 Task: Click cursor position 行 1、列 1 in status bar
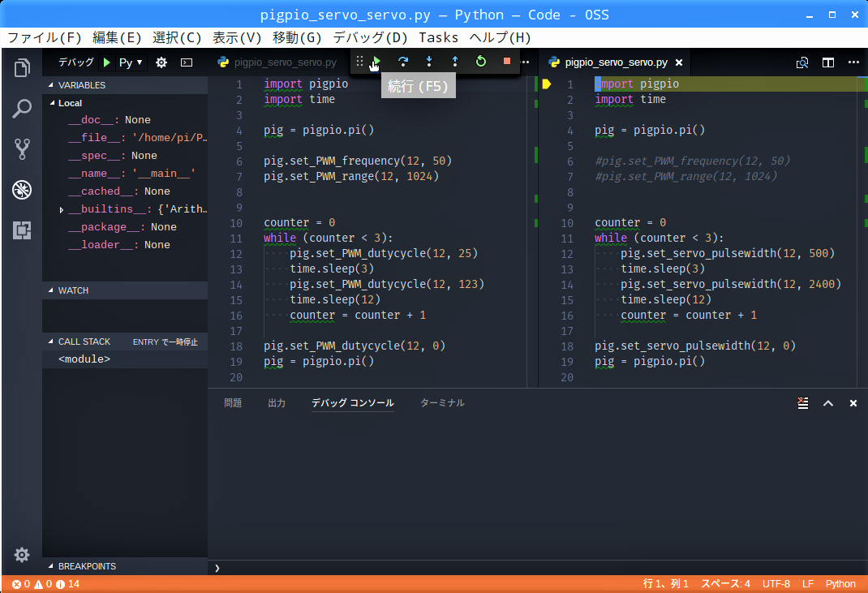click(x=665, y=584)
